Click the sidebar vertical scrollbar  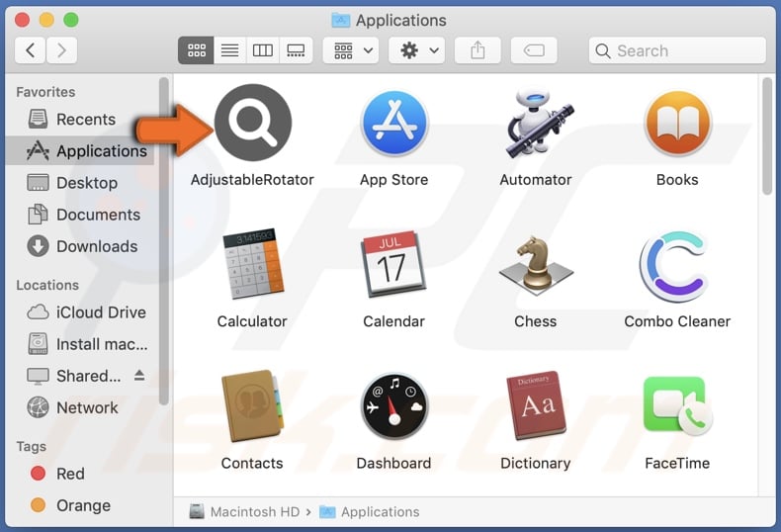(163, 241)
